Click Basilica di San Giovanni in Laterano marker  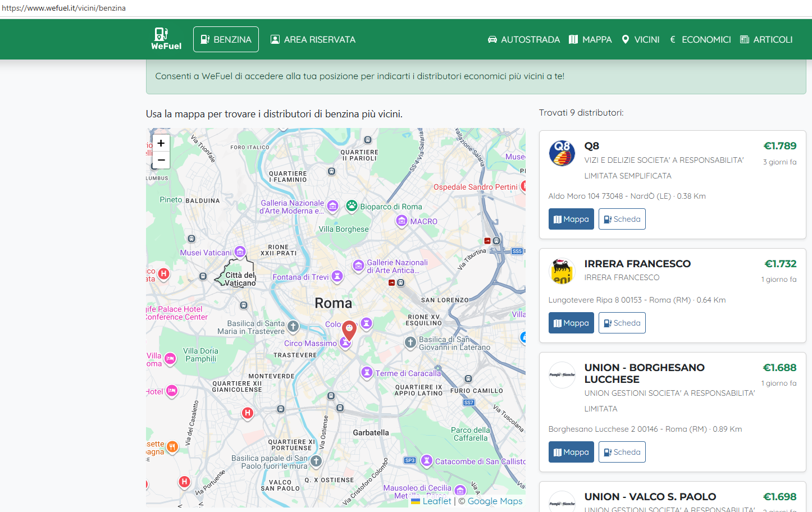410,342
